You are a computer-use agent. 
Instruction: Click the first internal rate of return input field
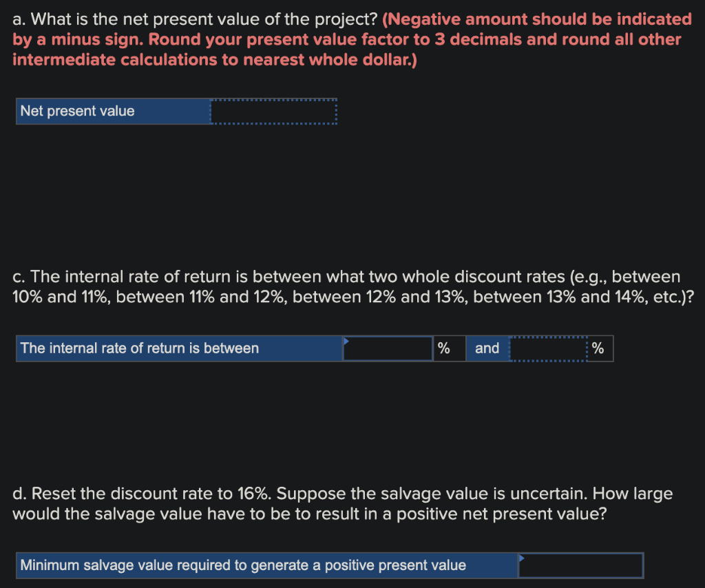point(388,348)
